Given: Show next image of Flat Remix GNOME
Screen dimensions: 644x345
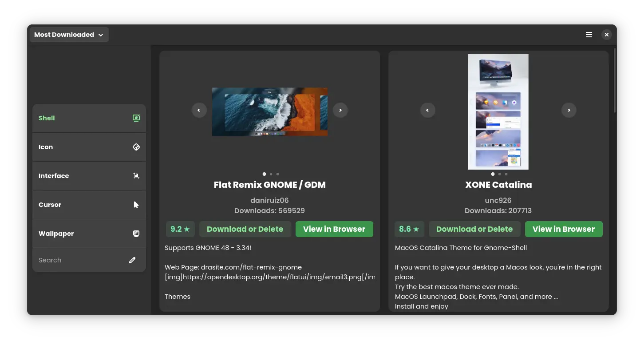Looking at the screenshot, I should pyautogui.click(x=340, y=110).
